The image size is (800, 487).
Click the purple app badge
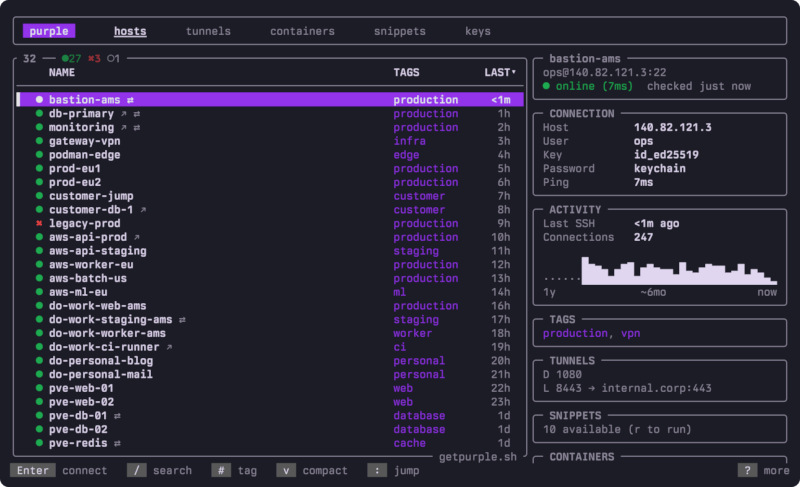[x=49, y=31]
